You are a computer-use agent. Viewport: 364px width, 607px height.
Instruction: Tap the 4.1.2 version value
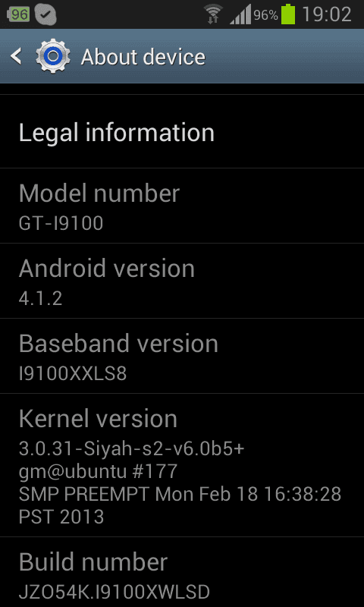pyautogui.click(x=40, y=298)
